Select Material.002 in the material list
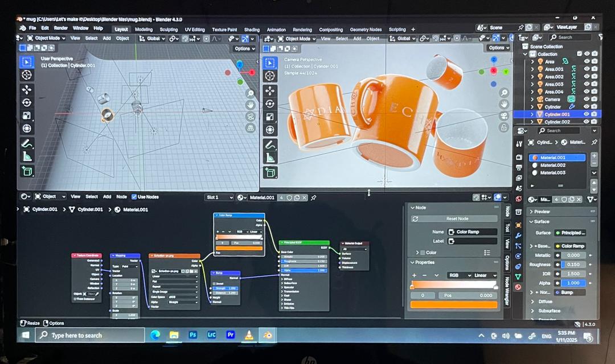 pos(557,166)
